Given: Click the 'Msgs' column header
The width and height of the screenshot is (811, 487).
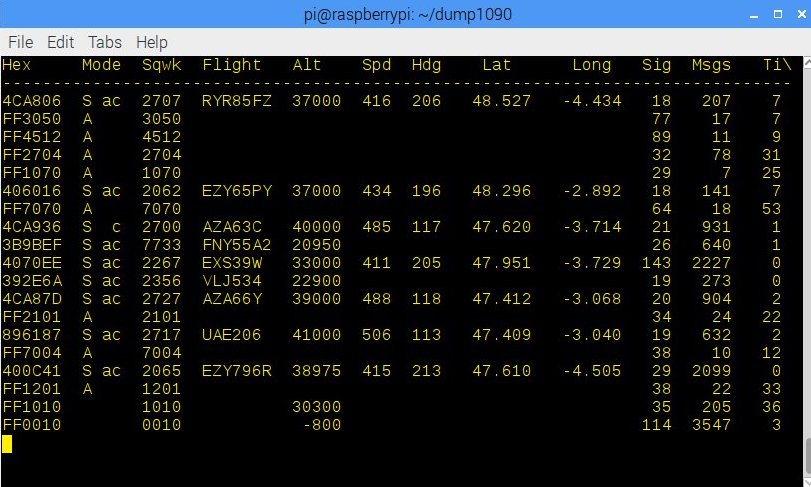Looking at the screenshot, I should point(712,65).
